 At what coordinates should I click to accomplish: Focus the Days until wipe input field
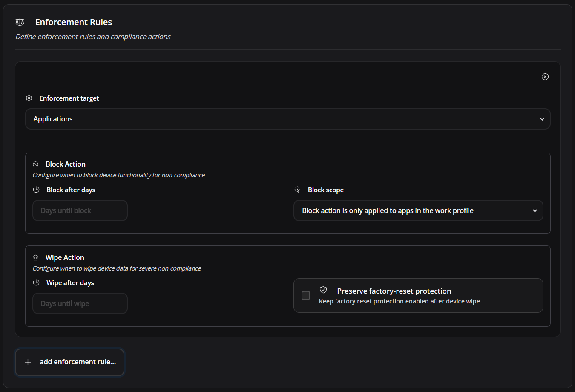80,303
